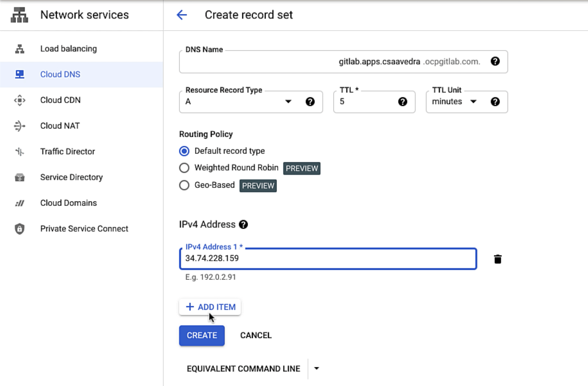588x386 pixels.
Task: Switch to the Cloud CDN section
Action: point(20,100)
